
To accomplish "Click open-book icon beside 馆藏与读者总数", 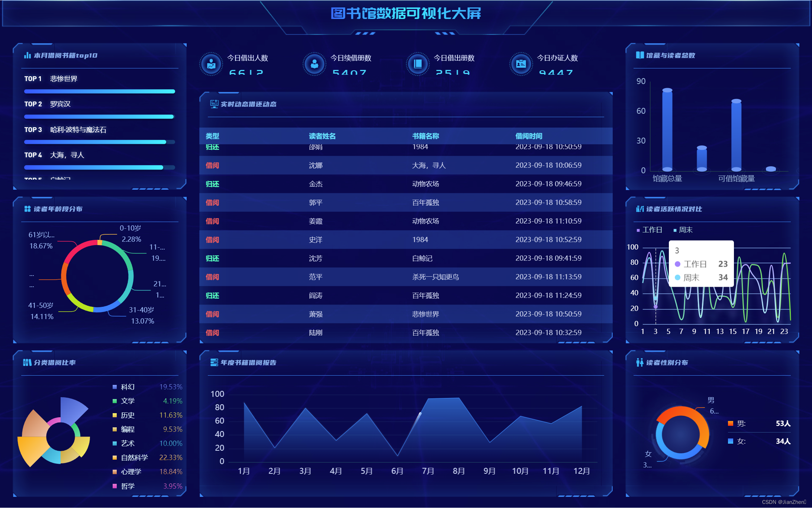I will click(x=640, y=55).
